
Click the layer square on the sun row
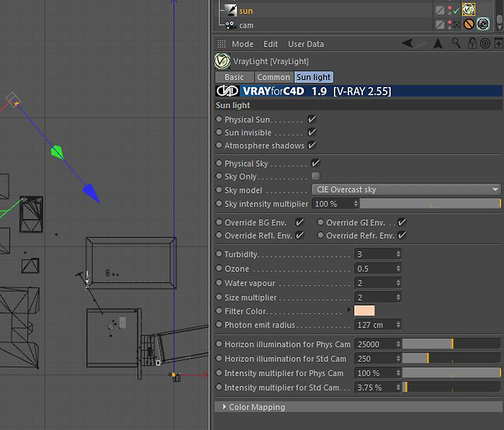[x=440, y=10]
